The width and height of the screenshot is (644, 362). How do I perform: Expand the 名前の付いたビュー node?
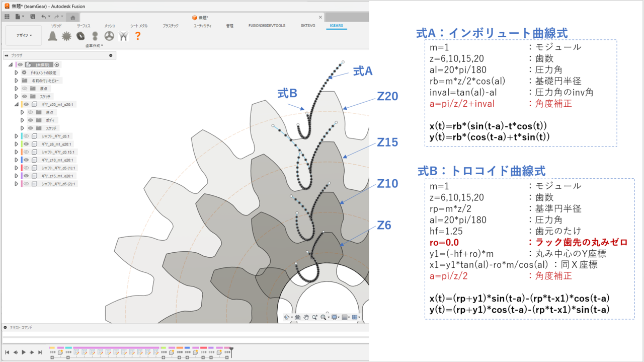click(x=16, y=81)
